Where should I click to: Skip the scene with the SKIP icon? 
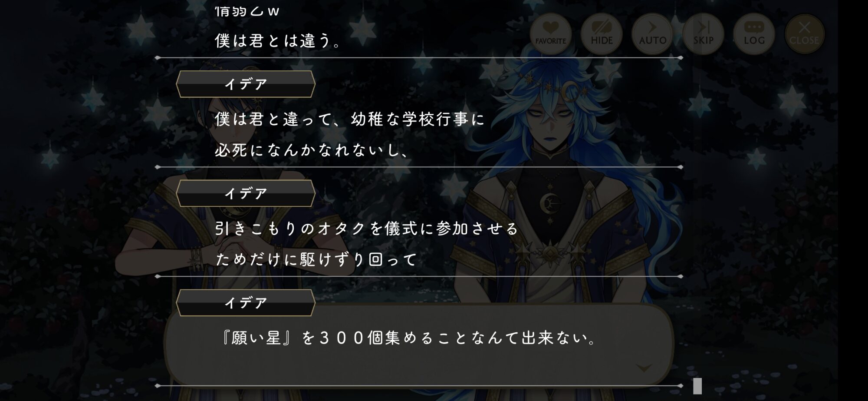pos(703,34)
